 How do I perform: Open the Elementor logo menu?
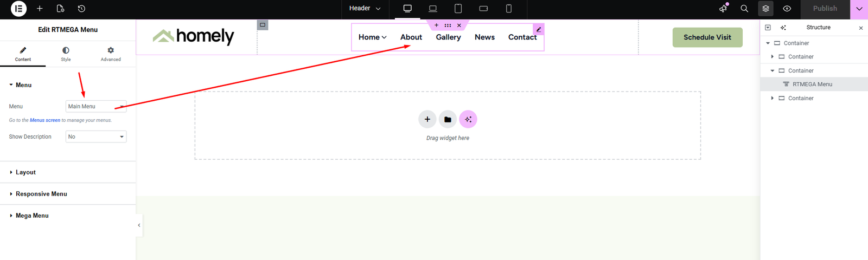coord(18,9)
